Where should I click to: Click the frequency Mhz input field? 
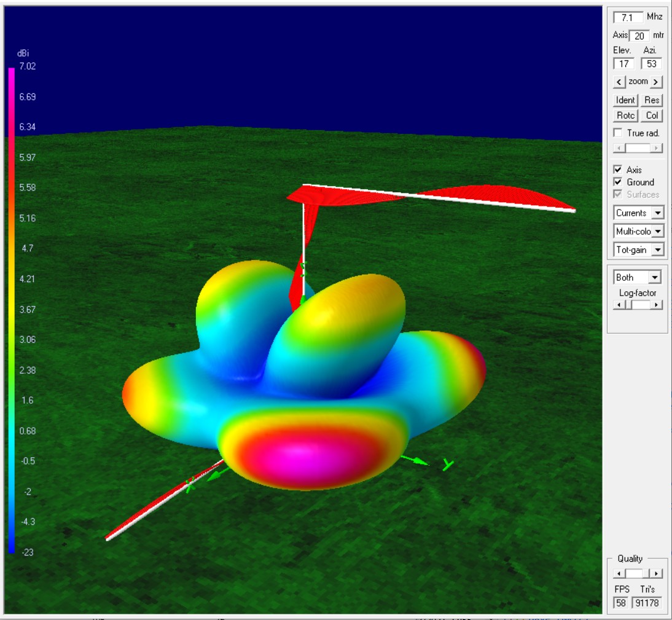tap(628, 17)
